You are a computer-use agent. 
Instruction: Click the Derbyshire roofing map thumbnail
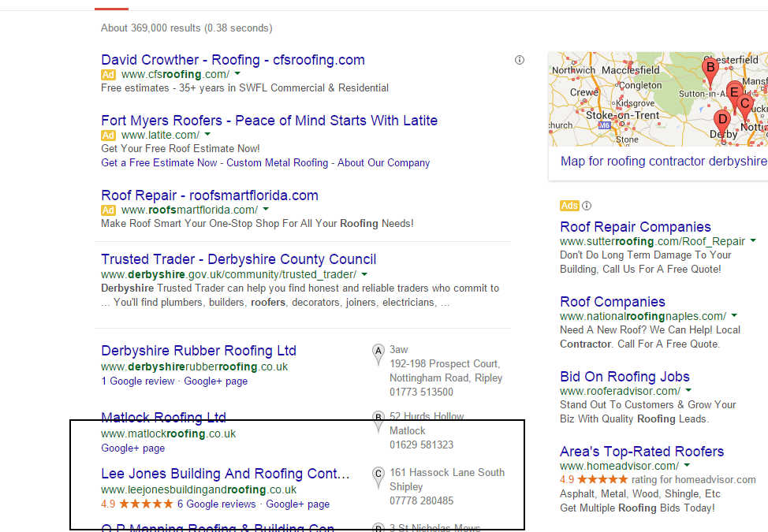click(658, 99)
